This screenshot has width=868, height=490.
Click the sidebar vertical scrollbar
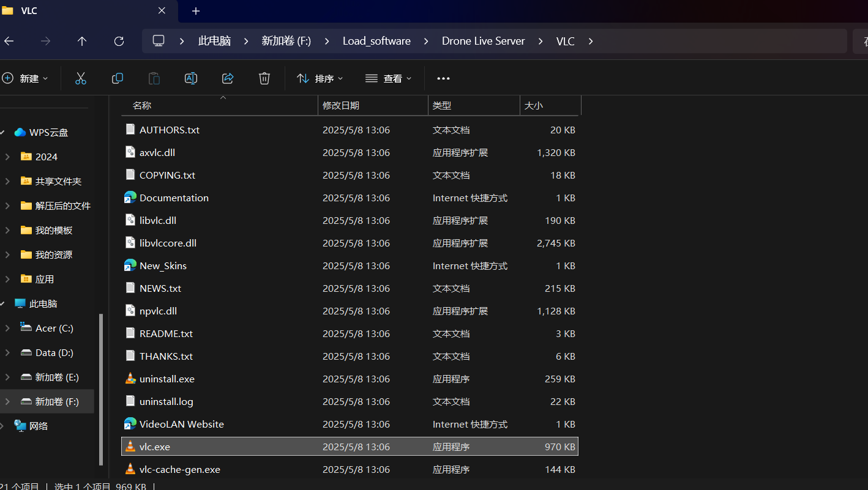[x=101, y=390]
